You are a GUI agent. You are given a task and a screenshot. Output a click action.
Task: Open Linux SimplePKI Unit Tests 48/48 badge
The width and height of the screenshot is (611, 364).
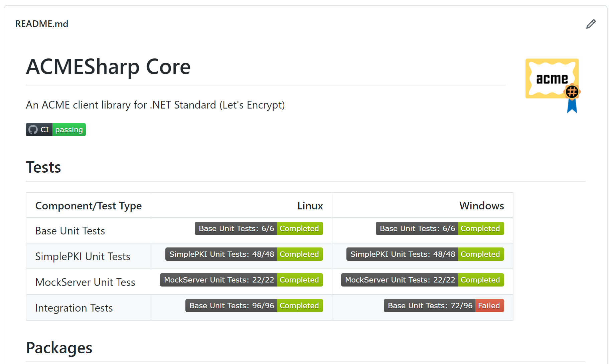coord(244,254)
